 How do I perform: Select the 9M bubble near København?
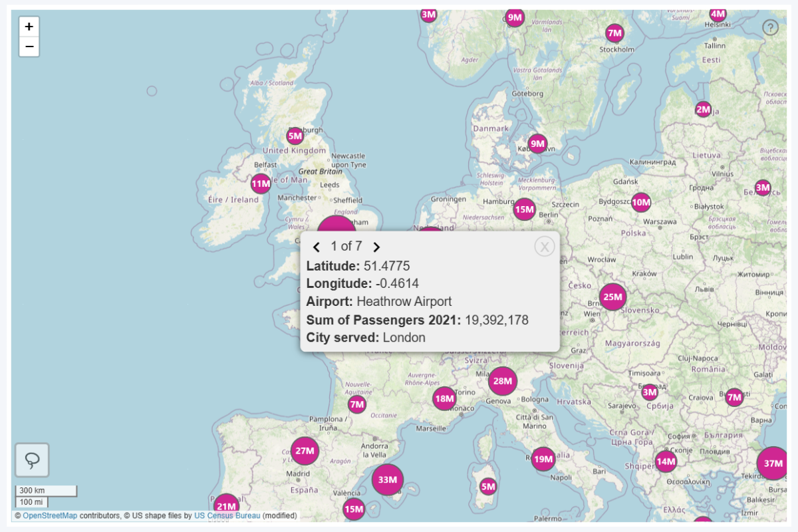537,143
